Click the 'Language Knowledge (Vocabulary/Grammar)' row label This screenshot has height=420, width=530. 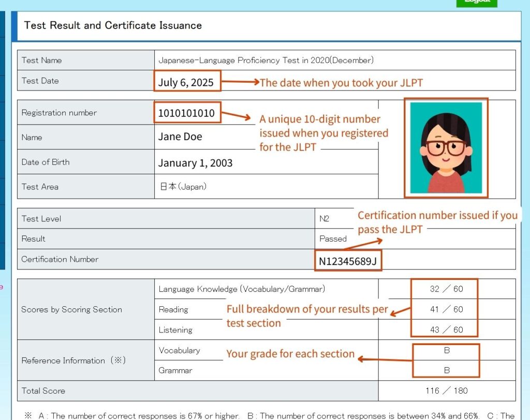click(242, 289)
